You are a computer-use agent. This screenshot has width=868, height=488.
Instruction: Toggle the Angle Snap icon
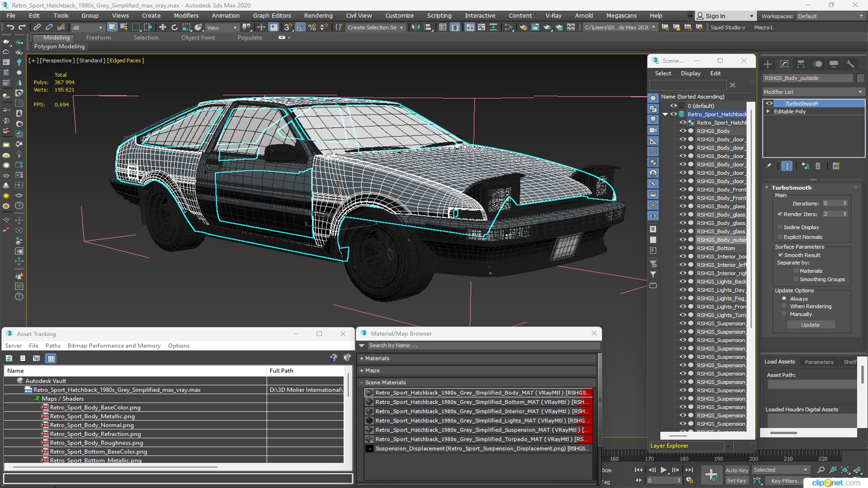pos(300,28)
